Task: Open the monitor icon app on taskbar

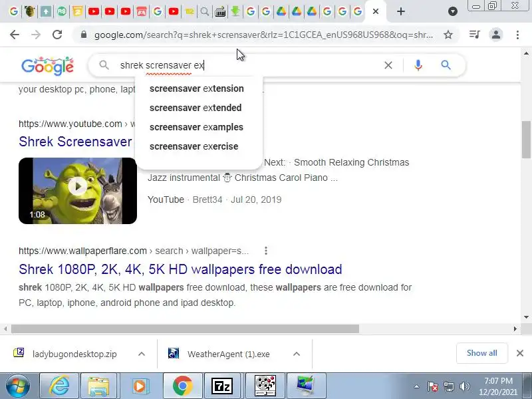Action: (x=306, y=386)
